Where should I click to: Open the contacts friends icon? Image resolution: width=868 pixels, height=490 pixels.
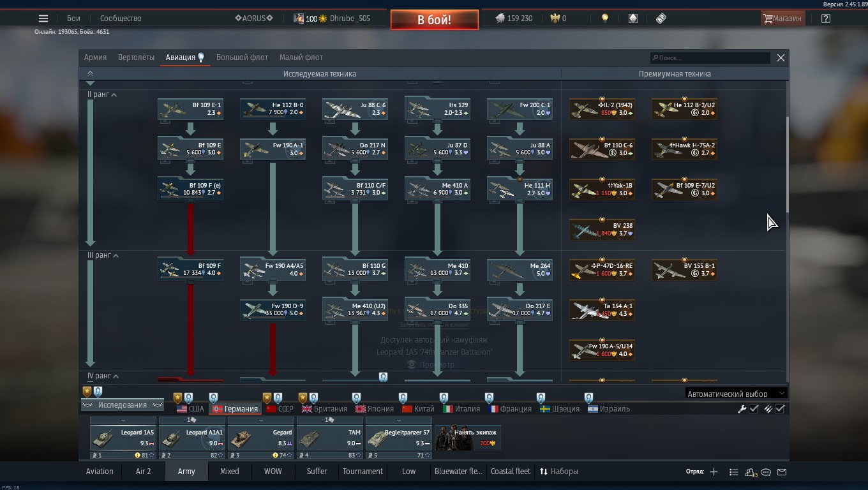[751, 472]
